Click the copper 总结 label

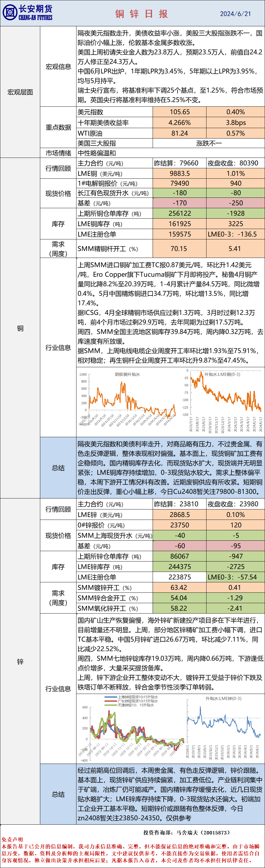tap(59, 468)
